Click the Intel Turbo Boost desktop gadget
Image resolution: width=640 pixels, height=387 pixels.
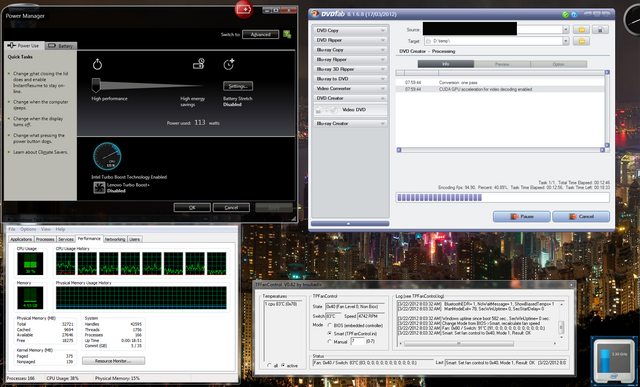pyautogui.click(x=614, y=361)
